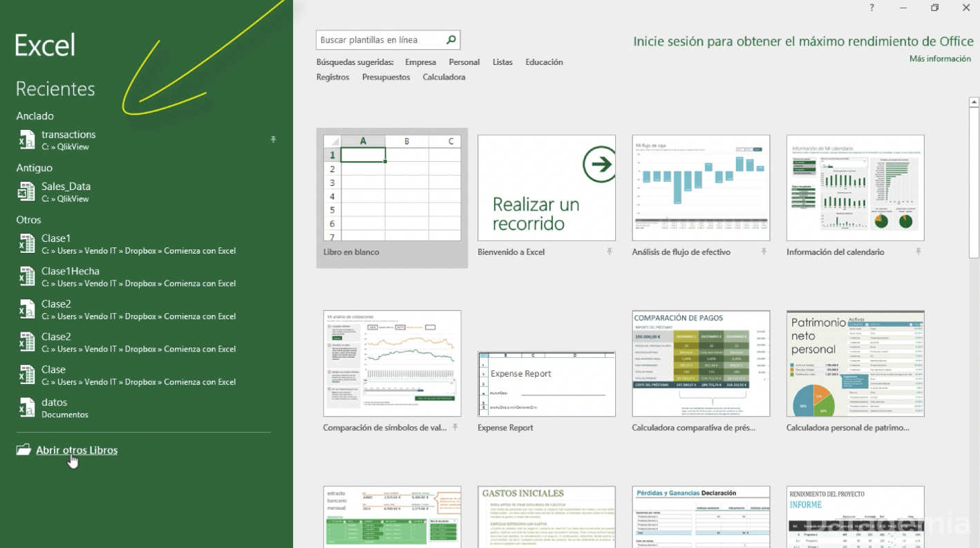The image size is (980, 548).
Task: Pin the Comparación de símbolos template
Action: (x=454, y=427)
